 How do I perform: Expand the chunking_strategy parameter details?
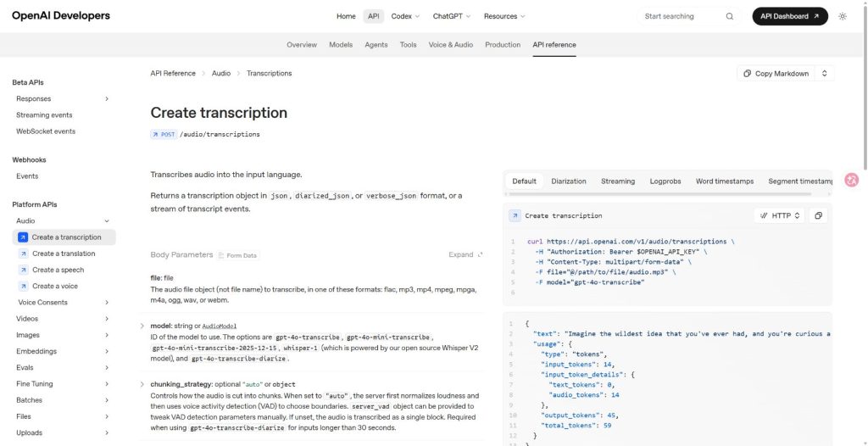142,384
